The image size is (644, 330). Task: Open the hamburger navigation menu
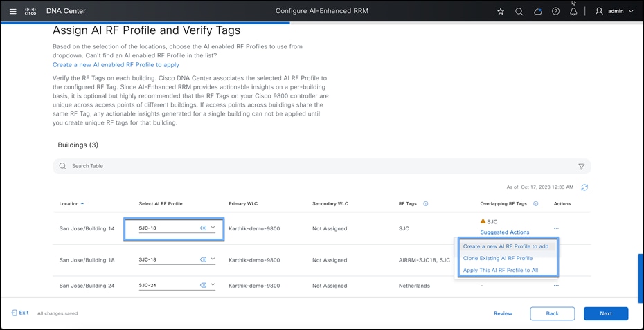(12, 11)
